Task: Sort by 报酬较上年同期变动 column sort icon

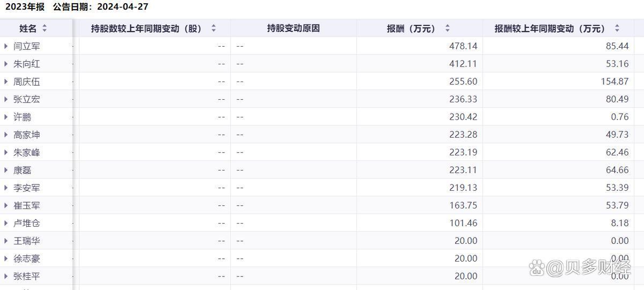Action: tap(617, 28)
